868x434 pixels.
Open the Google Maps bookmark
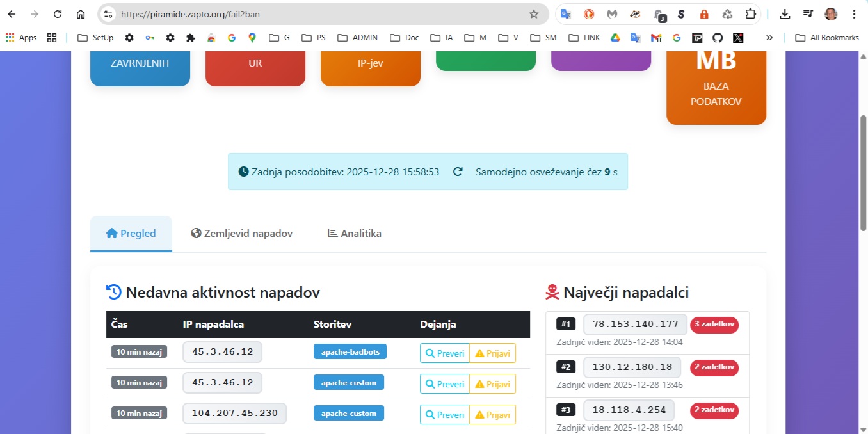click(x=252, y=38)
